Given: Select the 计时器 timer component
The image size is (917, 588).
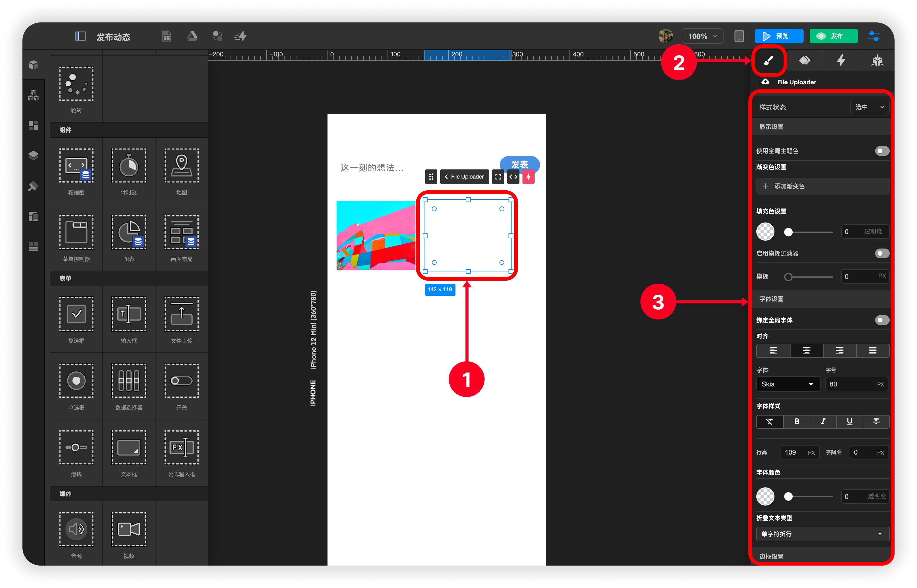Looking at the screenshot, I should click(129, 171).
